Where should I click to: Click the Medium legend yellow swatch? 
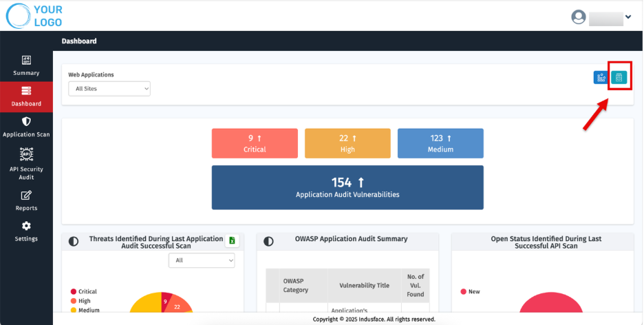click(74, 311)
